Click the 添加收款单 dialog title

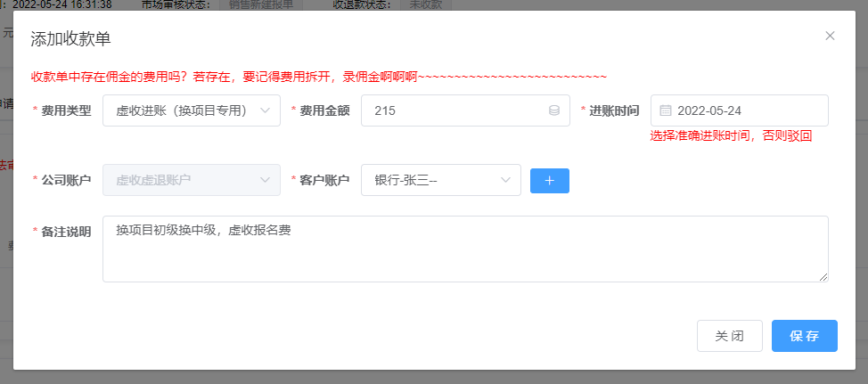click(70, 38)
